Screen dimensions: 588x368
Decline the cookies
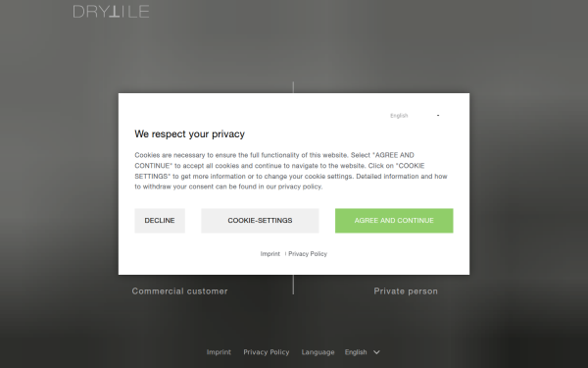[x=160, y=221]
